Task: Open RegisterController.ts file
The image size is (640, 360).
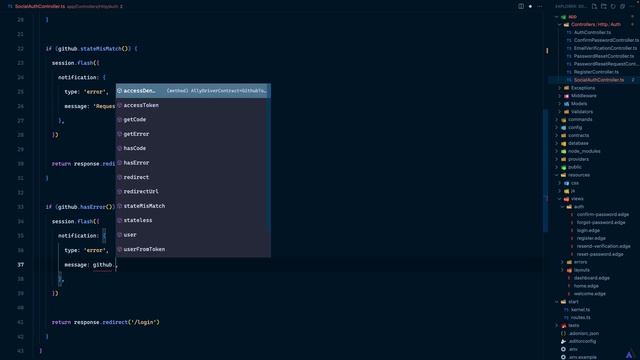Action: point(596,72)
